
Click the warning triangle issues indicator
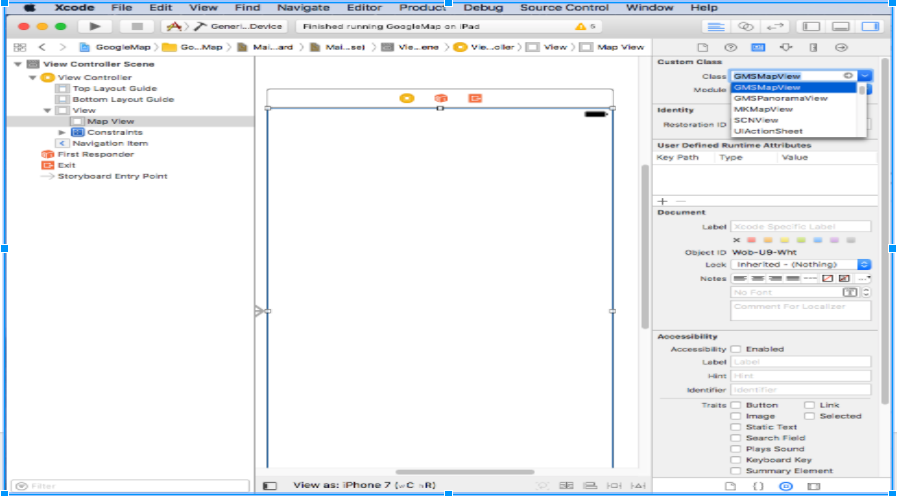tap(581, 27)
